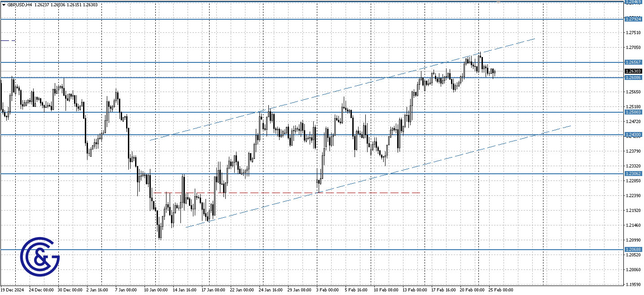Click the open price 1.26237 in quote line
Viewport: 644px width, 295px height.
[x=43, y=4]
